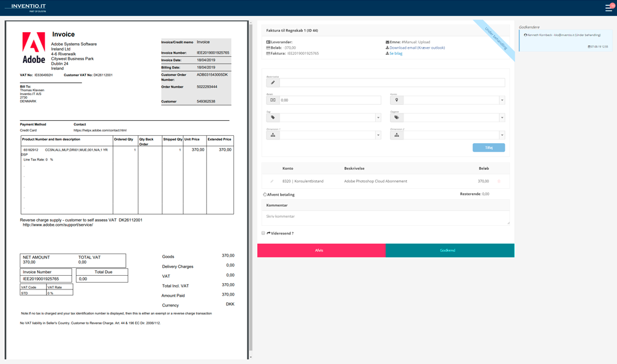This screenshot has height=364, width=617.
Task: Click the 'Resterende: 0,00' text
Action: pyautogui.click(x=474, y=194)
